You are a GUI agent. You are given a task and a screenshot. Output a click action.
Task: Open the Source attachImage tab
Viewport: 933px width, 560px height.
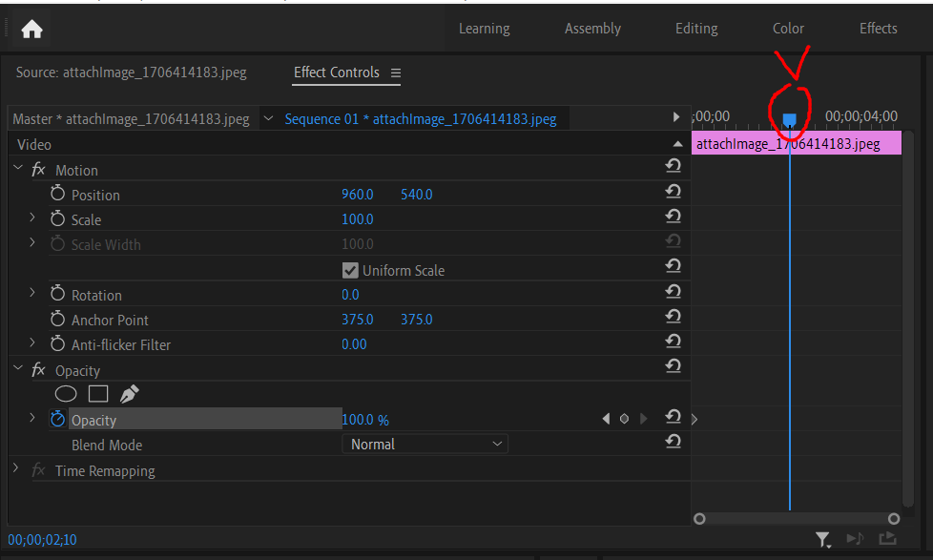point(132,73)
